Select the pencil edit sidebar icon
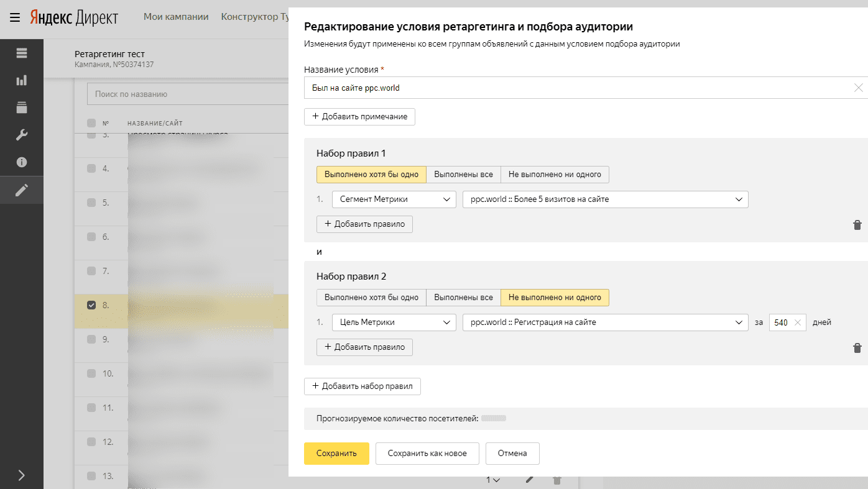Screen dimensions: 868x489 tap(22, 190)
